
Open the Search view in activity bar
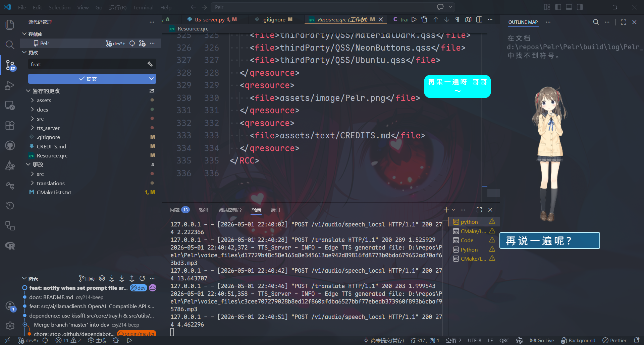tap(10, 45)
